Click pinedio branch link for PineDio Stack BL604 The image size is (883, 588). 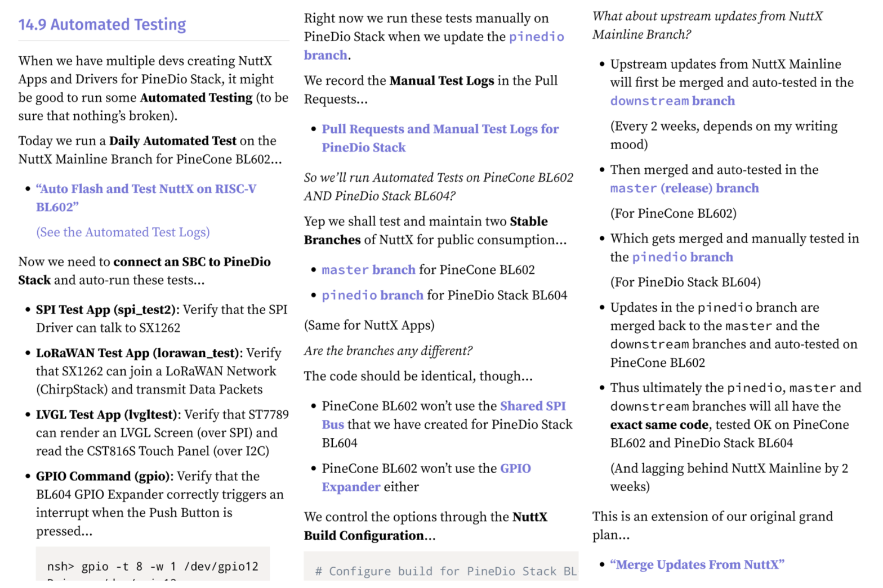[x=372, y=295]
